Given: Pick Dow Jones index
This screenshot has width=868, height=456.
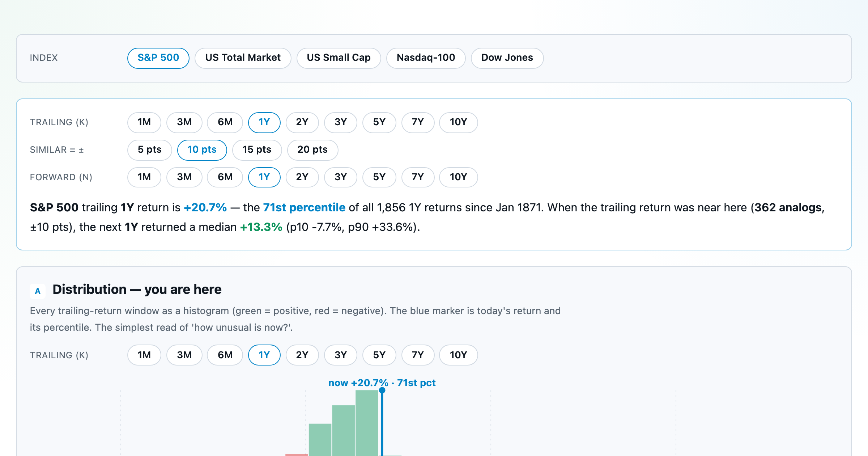Looking at the screenshot, I should pos(507,58).
